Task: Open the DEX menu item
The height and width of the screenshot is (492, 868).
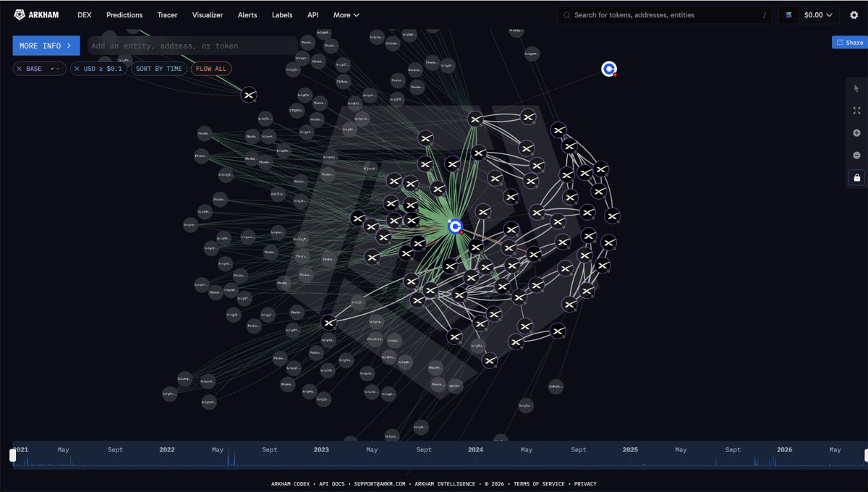Action: (84, 14)
